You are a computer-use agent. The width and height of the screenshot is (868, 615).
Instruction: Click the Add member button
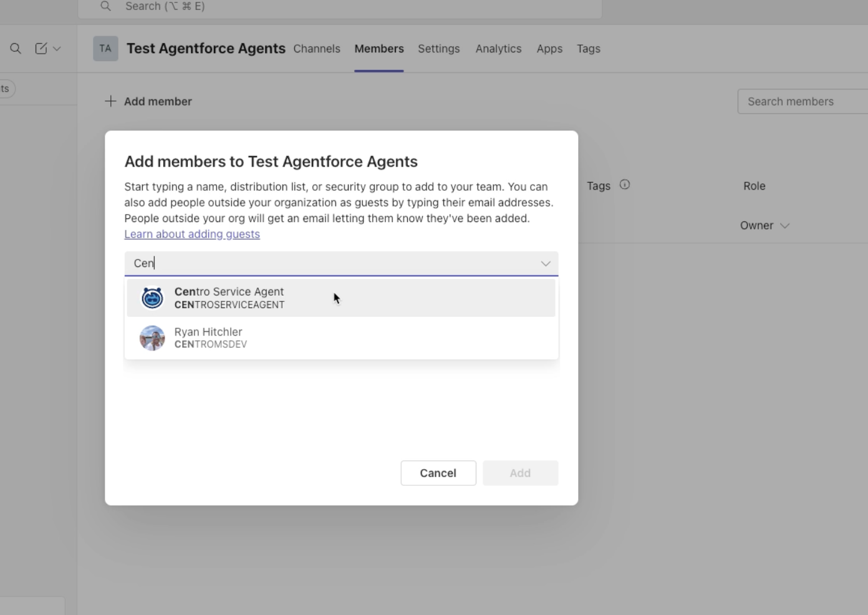tap(148, 101)
